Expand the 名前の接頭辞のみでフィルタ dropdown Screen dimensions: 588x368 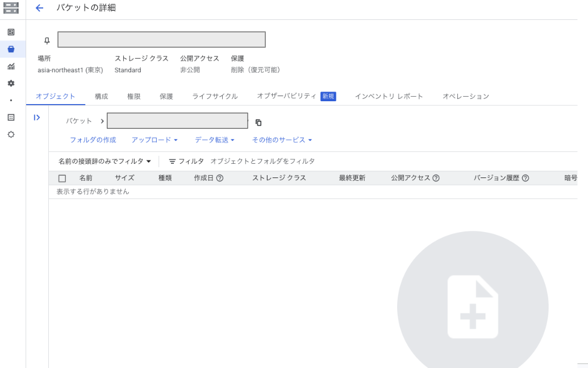(105, 162)
